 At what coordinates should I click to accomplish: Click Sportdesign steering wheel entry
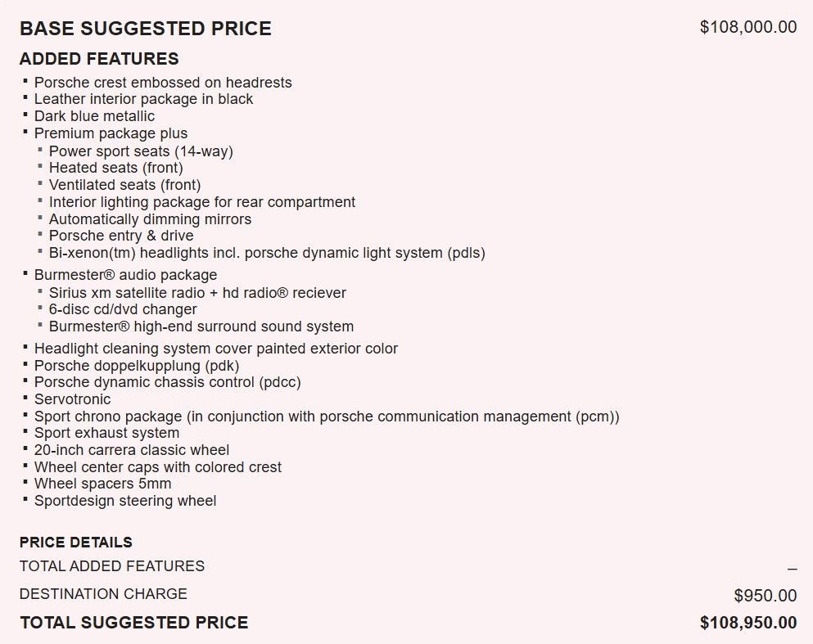tap(125, 501)
